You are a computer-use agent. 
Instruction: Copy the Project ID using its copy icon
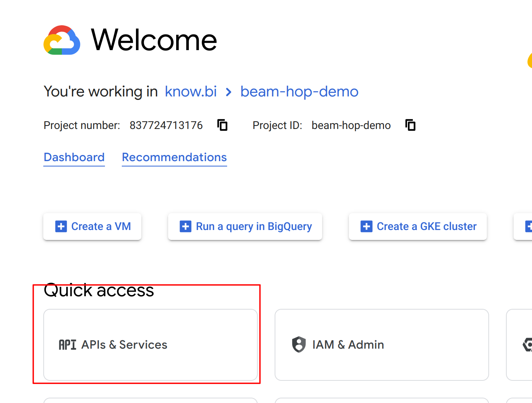[410, 125]
